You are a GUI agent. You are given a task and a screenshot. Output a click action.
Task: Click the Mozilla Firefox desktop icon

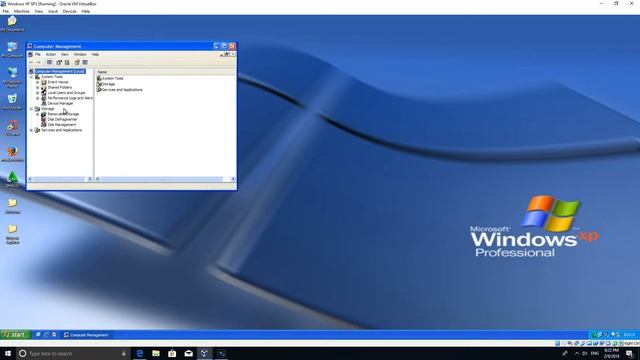(12, 154)
